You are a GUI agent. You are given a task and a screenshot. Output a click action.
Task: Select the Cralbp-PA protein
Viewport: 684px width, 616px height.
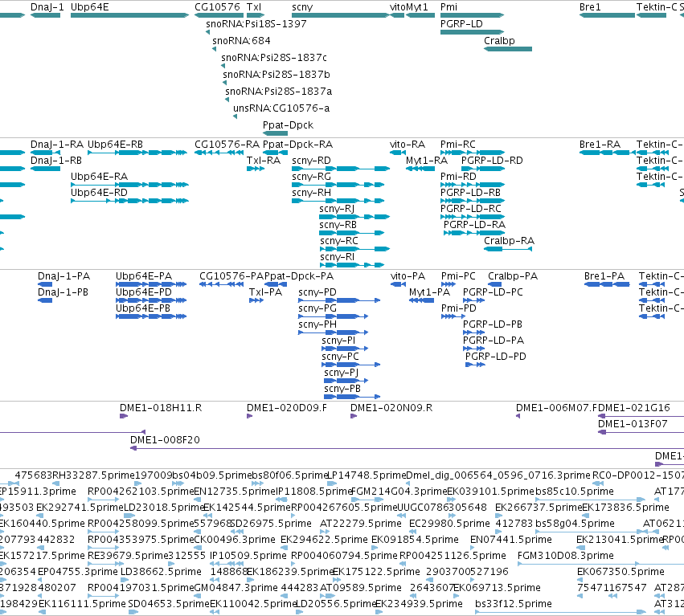coord(494,284)
